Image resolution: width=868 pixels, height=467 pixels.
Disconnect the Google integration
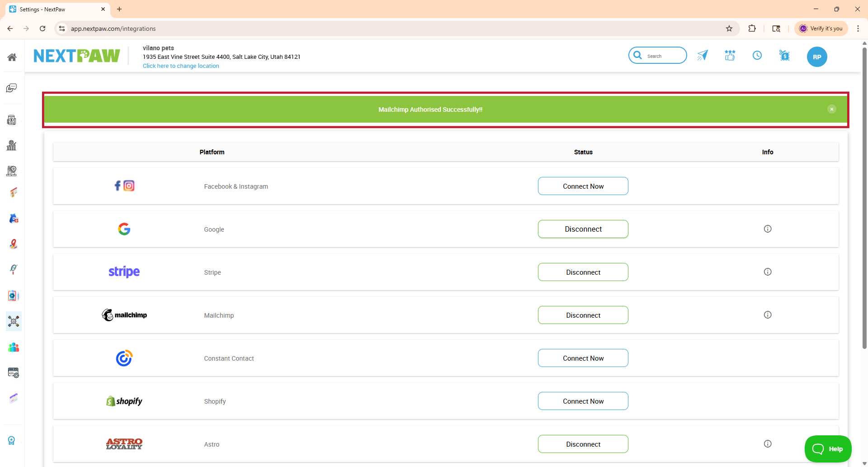tap(583, 229)
